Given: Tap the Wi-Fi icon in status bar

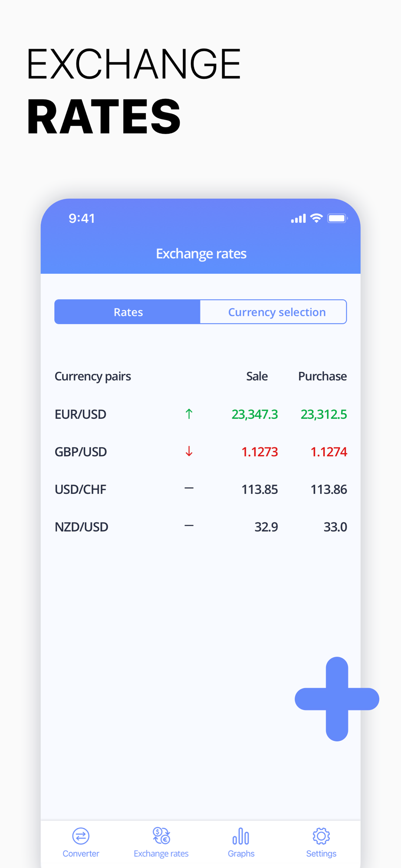Looking at the screenshot, I should click(316, 218).
